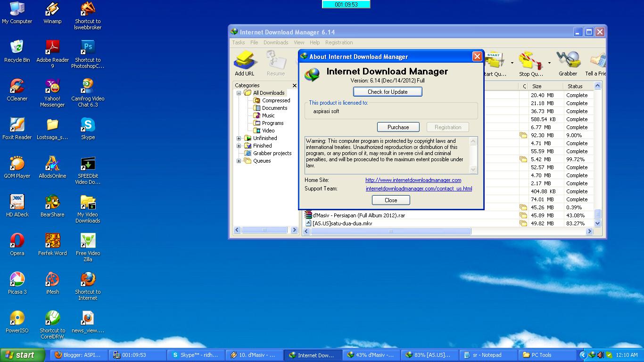Select the d'Masiv Persiapan rar download
Screen dimensions: 644x362
[358, 215]
